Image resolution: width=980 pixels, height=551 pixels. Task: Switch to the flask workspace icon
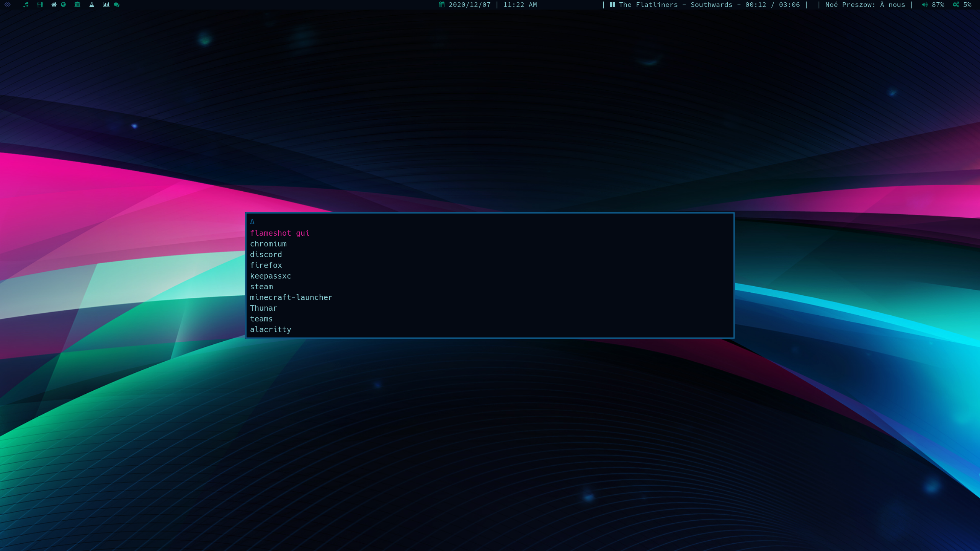pyautogui.click(x=92, y=5)
